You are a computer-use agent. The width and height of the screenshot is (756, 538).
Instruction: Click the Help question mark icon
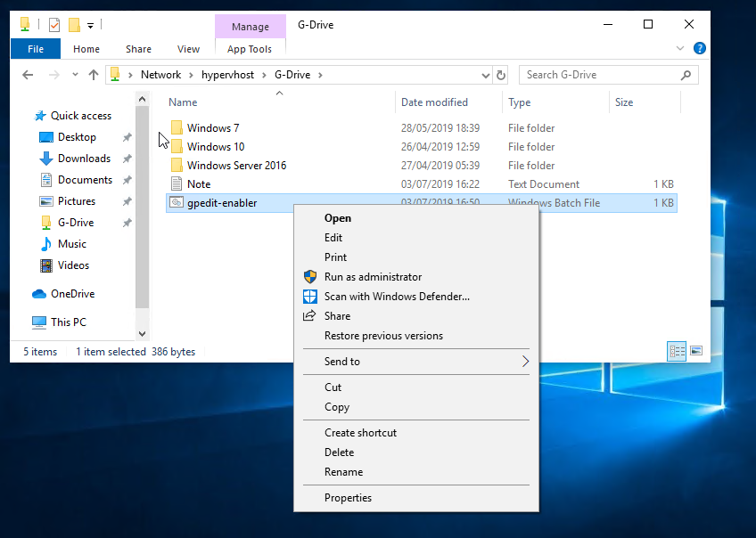click(699, 48)
